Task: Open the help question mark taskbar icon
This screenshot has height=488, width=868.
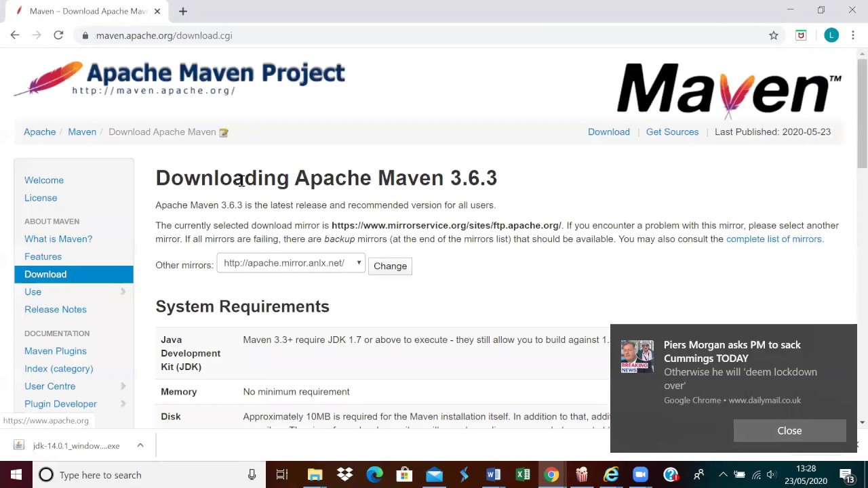Action: click(671, 475)
